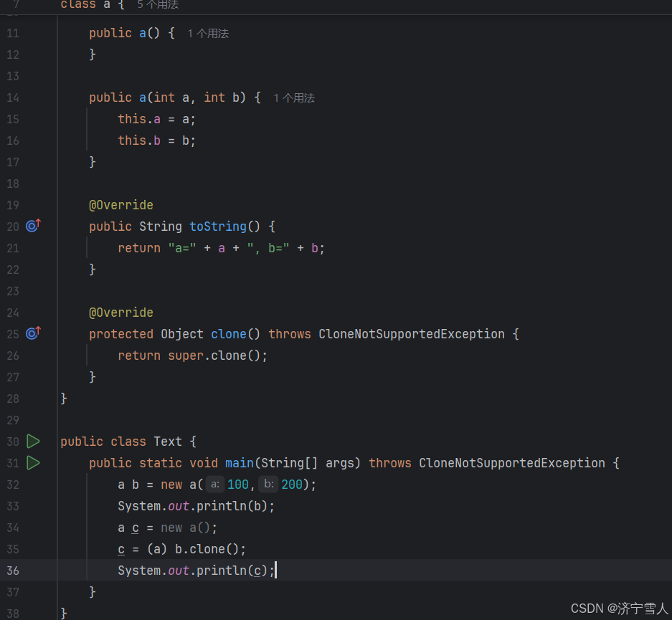
Task: Run class Text via the green arrow
Action: (x=33, y=441)
